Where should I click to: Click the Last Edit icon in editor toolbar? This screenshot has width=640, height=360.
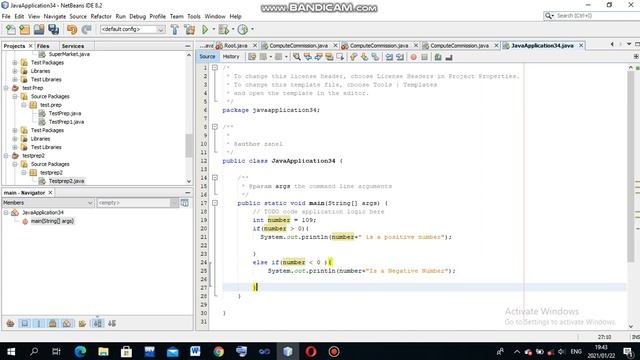tap(252, 57)
